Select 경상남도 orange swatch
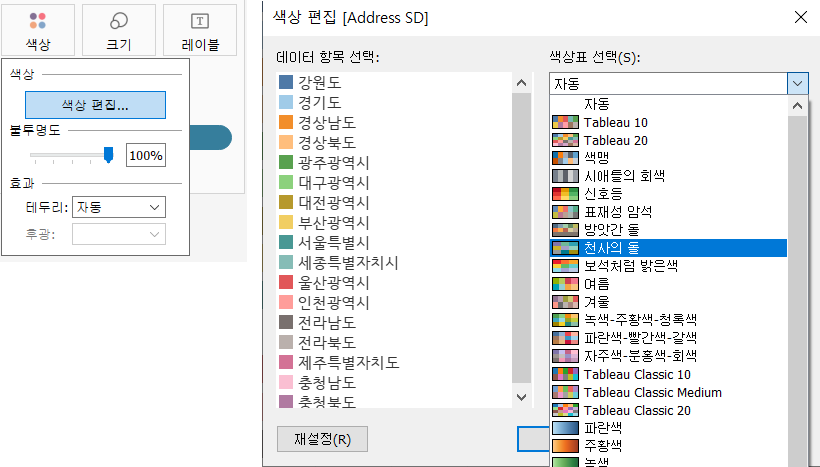 click(x=286, y=122)
